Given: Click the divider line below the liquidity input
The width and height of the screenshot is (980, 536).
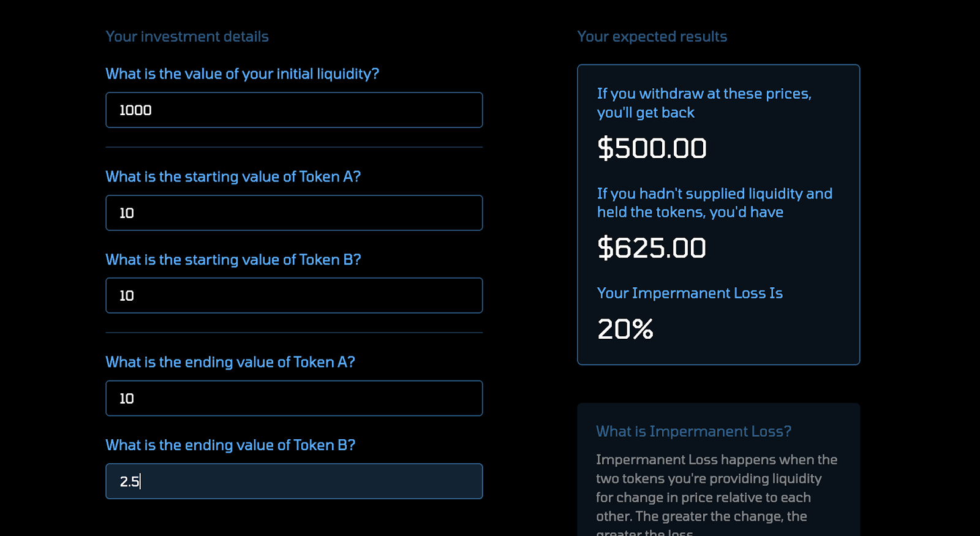Looking at the screenshot, I should (x=294, y=147).
